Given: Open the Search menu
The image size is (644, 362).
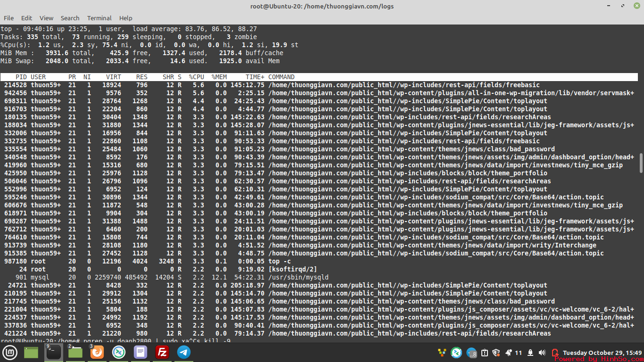Looking at the screenshot, I should (70, 18).
